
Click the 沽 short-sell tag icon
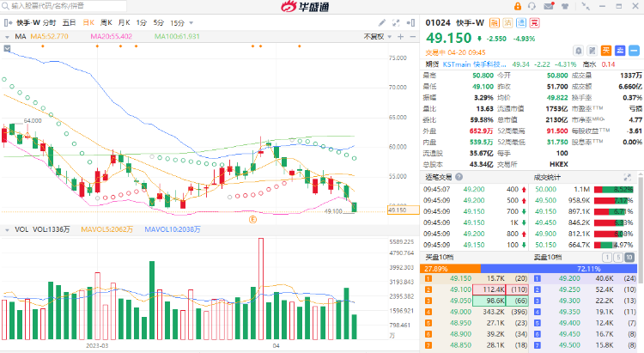click(x=507, y=23)
